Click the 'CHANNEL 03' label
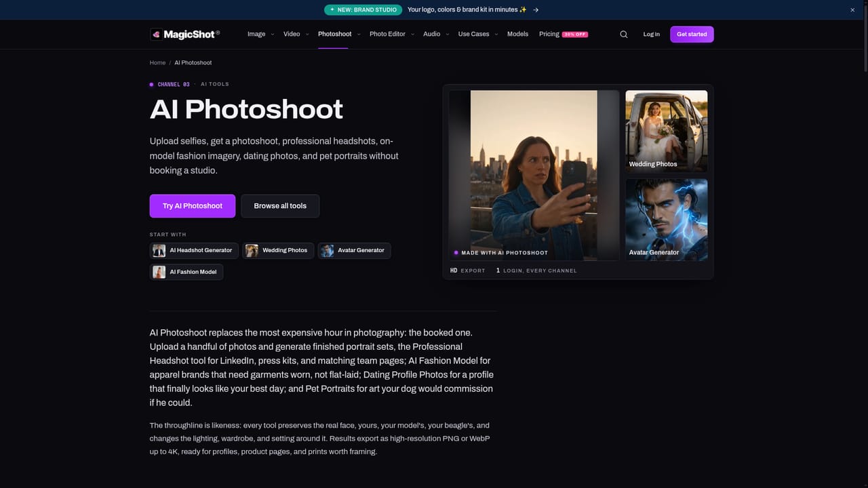Image resolution: width=868 pixels, height=488 pixels. (x=174, y=85)
